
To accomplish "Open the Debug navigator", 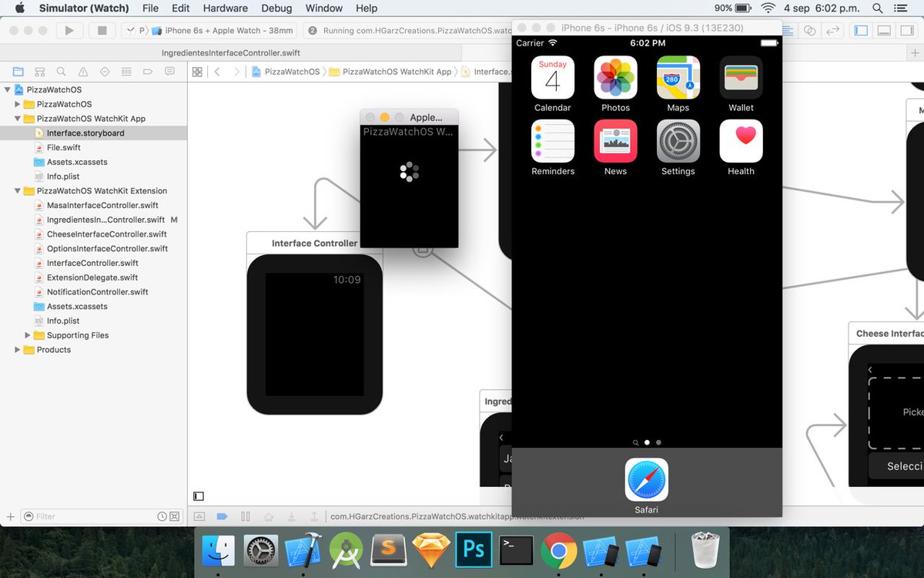I will (x=126, y=72).
